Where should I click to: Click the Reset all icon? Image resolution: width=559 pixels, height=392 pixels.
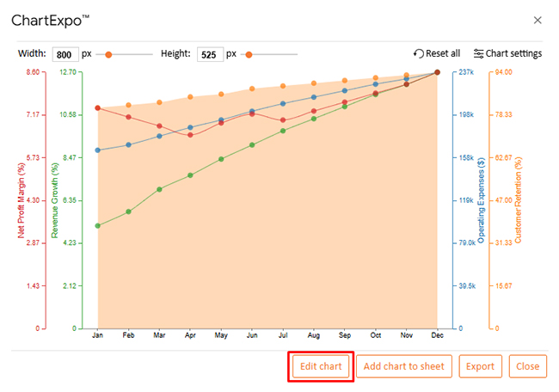click(x=419, y=53)
